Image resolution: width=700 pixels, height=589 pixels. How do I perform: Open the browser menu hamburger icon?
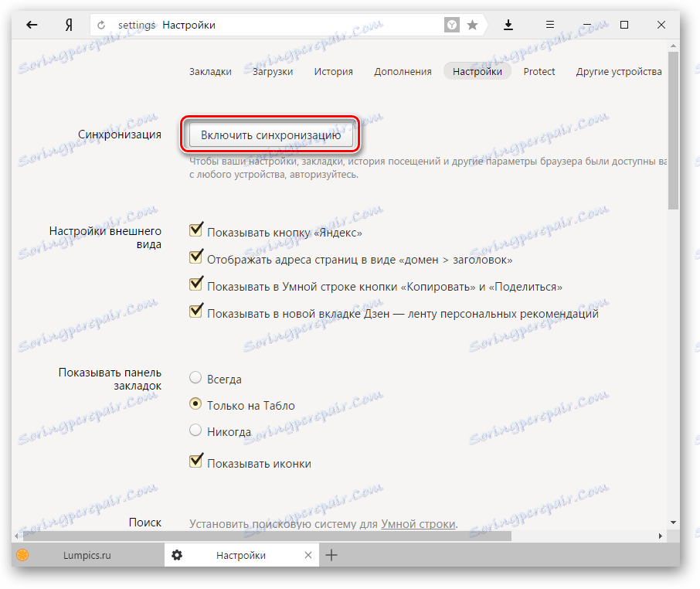[549, 25]
